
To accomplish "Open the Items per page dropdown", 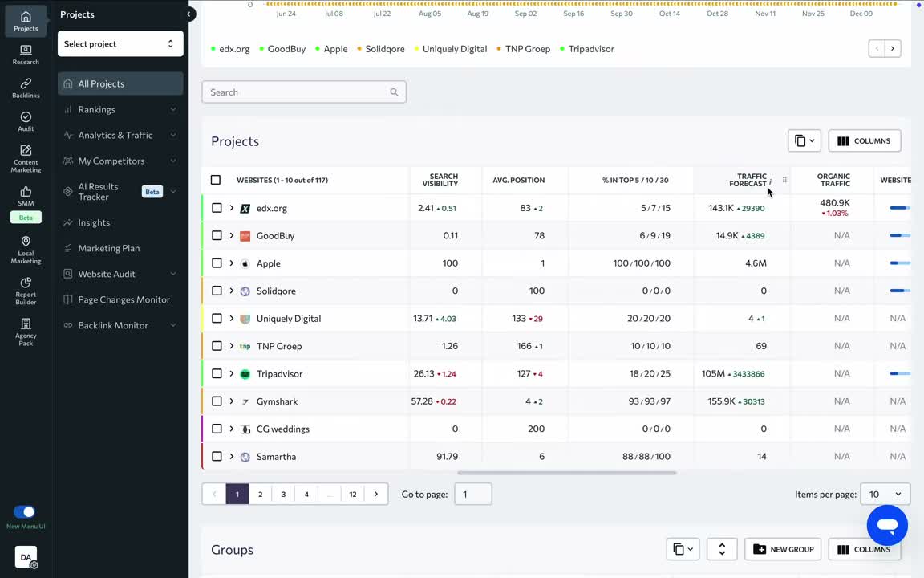I will click(x=885, y=495).
